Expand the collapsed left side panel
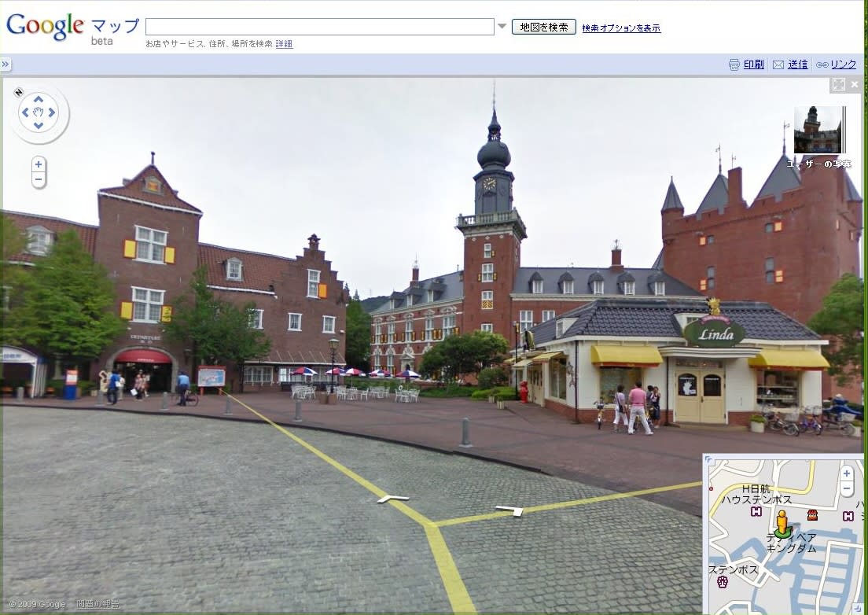The height and width of the screenshot is (615, 868). (x=6, y=64)
